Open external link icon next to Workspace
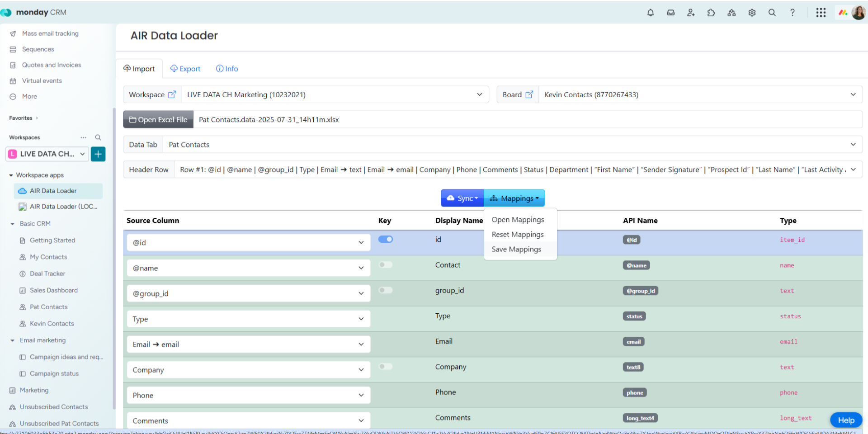Viewport: 868px width, 434px height. (x=172, y=94)
